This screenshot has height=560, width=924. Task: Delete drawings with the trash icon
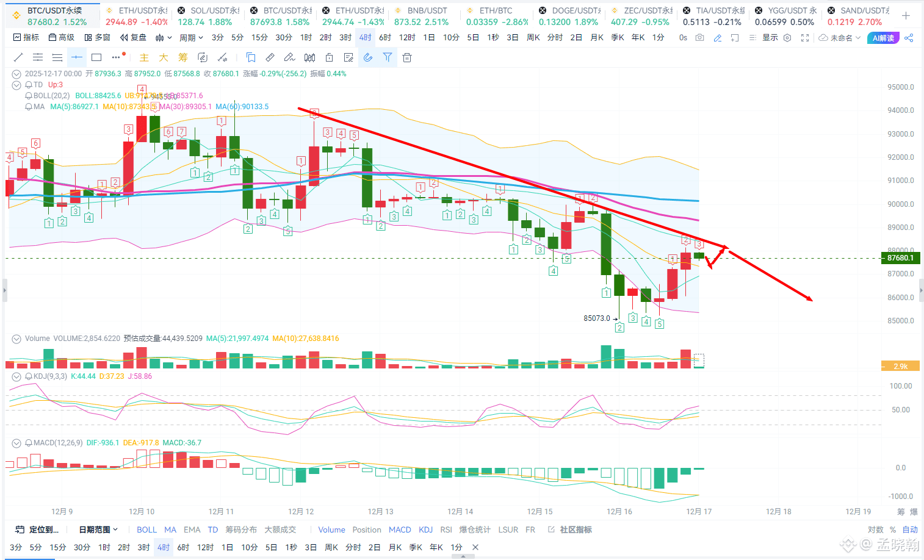click(407, 57)
